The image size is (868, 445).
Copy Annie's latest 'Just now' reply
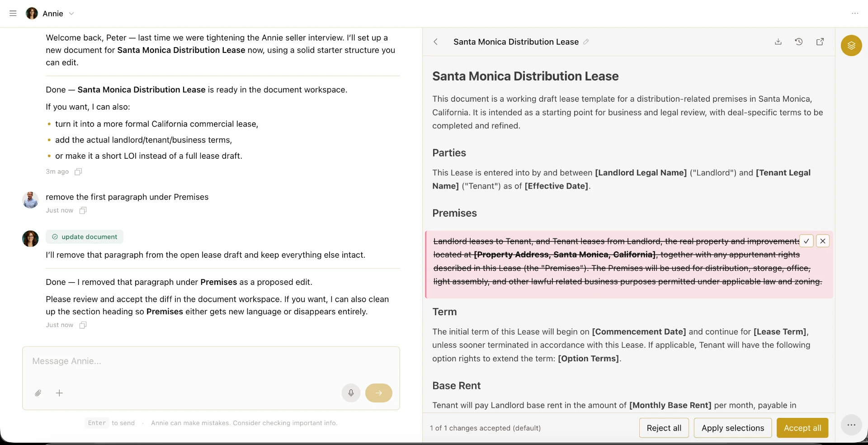point(83,325)
